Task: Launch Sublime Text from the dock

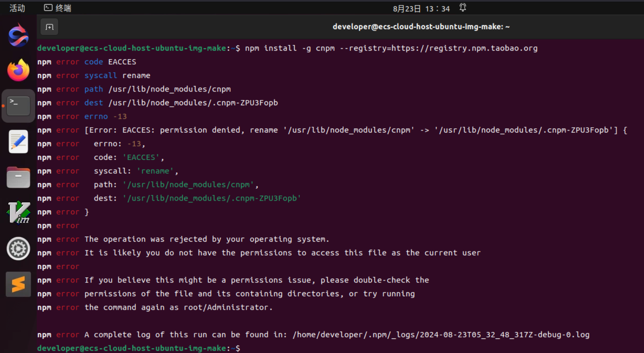Action: [x=18, y=284]
